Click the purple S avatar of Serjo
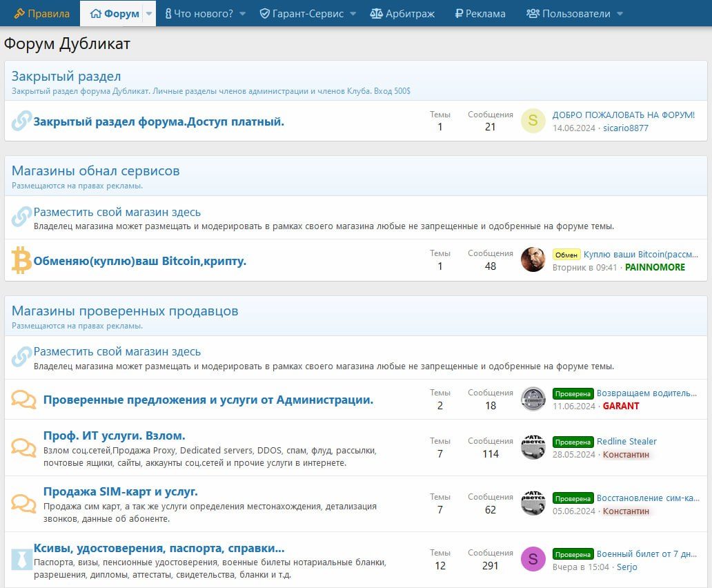Image resolution: width=712 pixels, height=588 pixels. click(533, 559)
